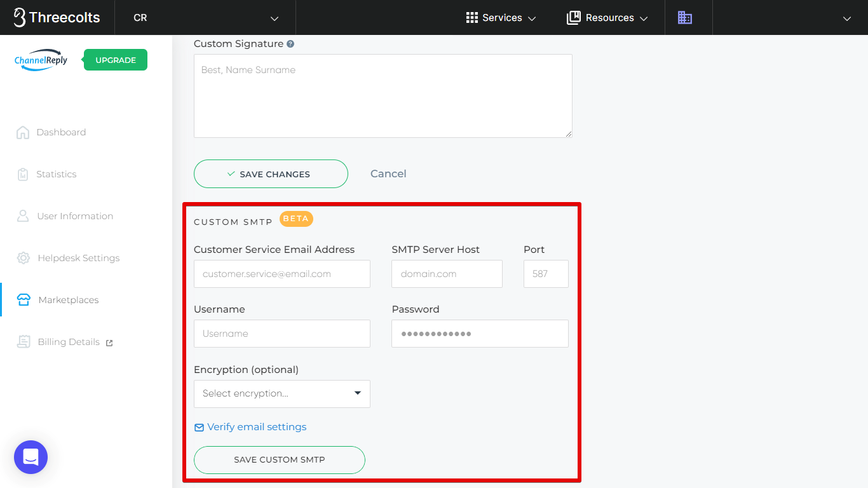
Task: Click the Username field
Action: point(282,334)
